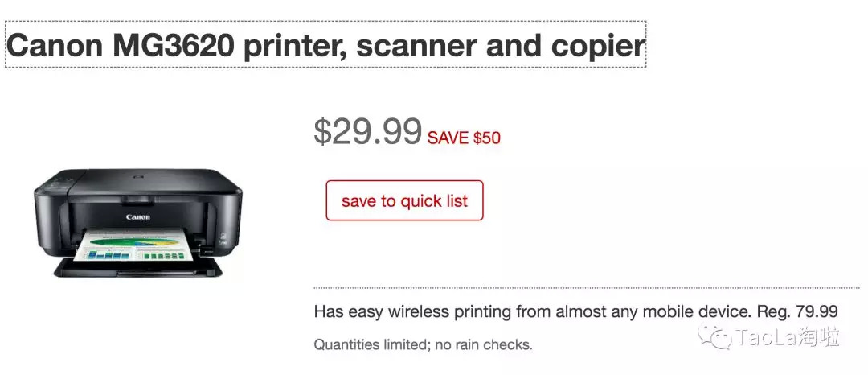
Task: Click the red SAVE $50 label
Action: click(464, 138)
